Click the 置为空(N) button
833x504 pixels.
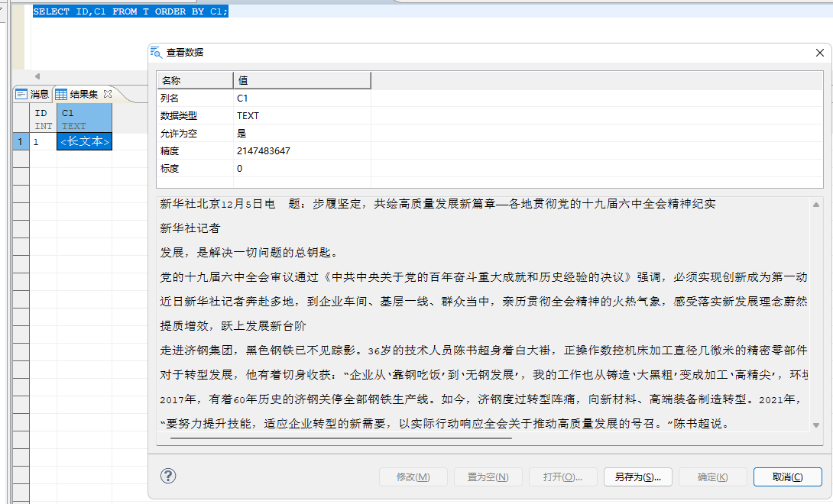[x=488, y=477]
